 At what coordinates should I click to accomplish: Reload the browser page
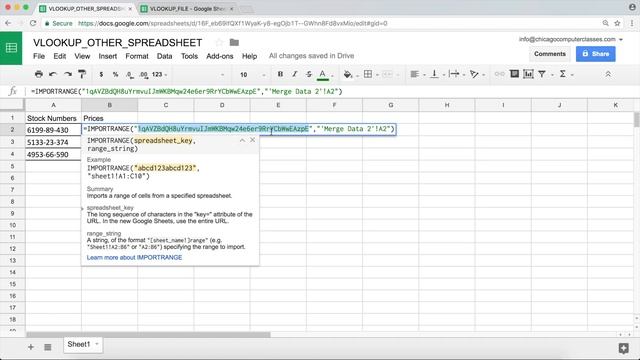[33, 23]
